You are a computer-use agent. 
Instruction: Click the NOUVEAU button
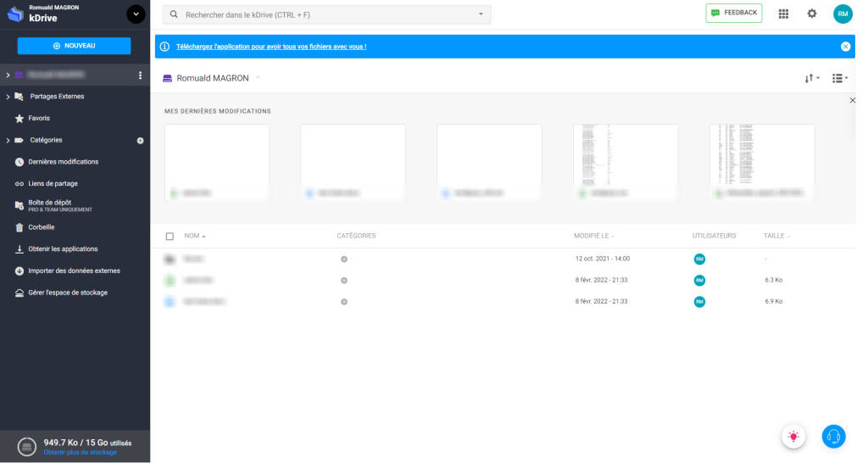click(x=75, y=46)
